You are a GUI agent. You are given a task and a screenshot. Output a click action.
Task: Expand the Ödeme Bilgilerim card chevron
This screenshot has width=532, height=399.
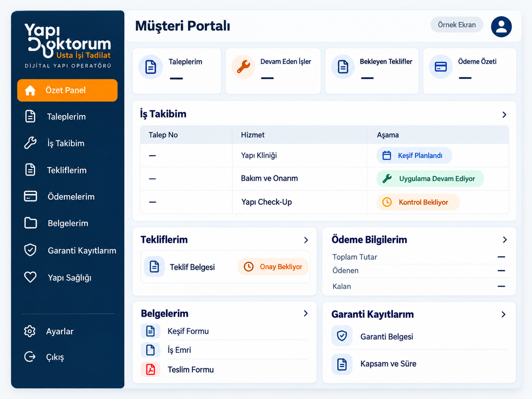pos(505,240)
